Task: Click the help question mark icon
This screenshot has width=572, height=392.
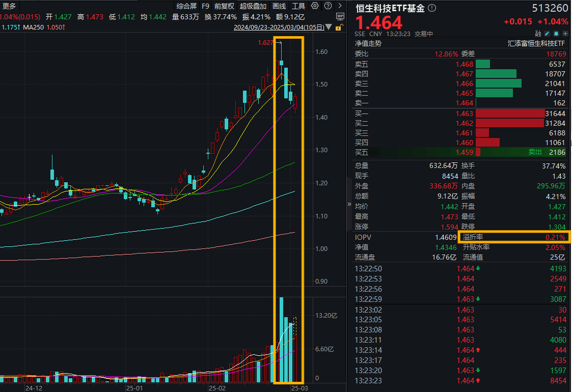Action: click(328, 6)
